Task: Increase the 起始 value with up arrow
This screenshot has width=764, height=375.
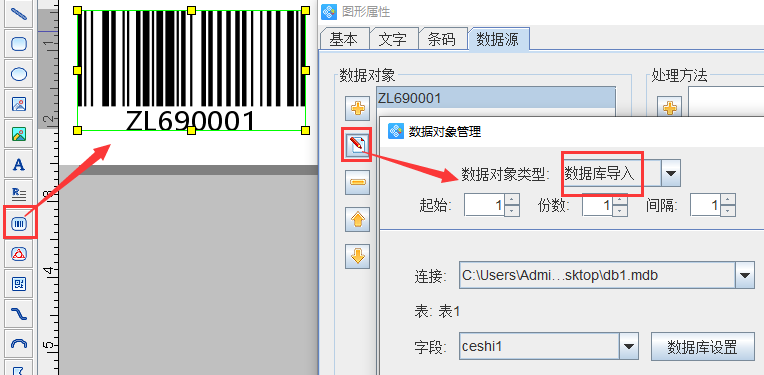Action: pos(512,200)
